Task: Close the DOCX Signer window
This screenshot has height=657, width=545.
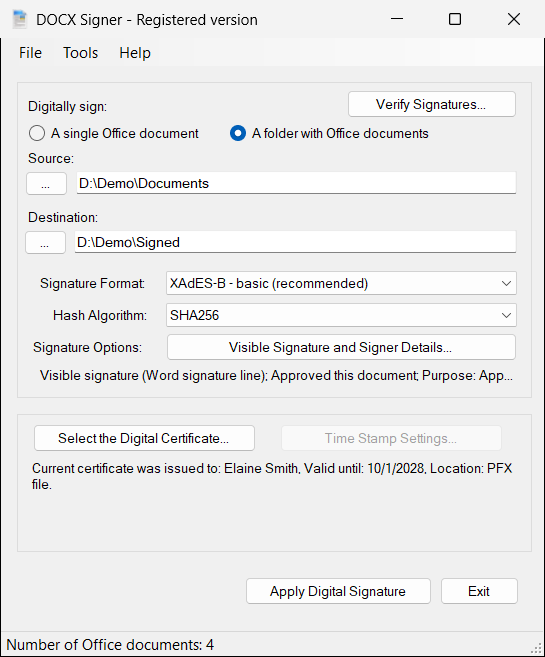Action: click(x=514, y=19)
